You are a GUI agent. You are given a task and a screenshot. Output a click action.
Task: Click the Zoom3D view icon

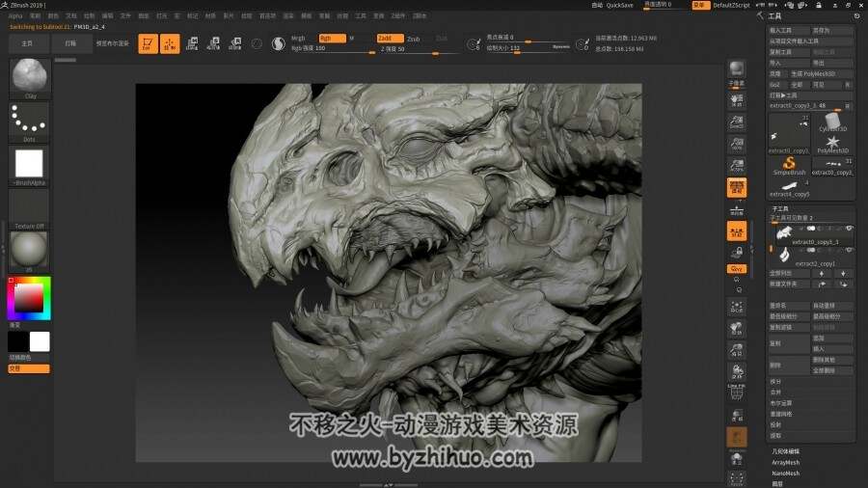click(737, 350)
